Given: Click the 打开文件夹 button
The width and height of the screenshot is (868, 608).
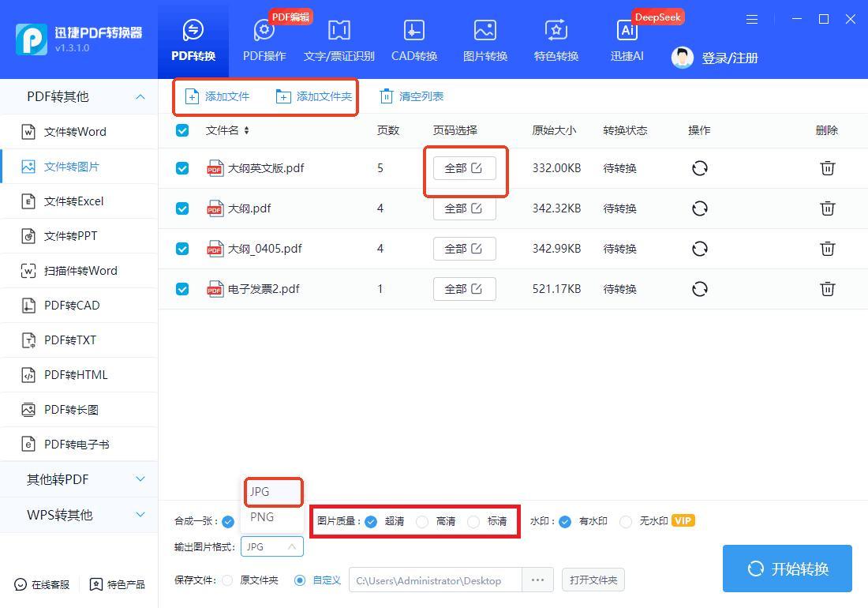Looking at the screenshot, I should click(x=593, y=580).
